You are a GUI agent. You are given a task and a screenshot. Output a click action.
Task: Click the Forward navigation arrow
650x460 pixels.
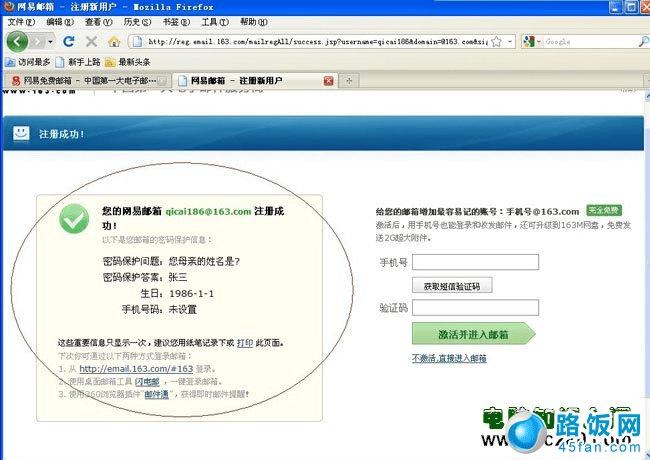(x=37, y=41)
